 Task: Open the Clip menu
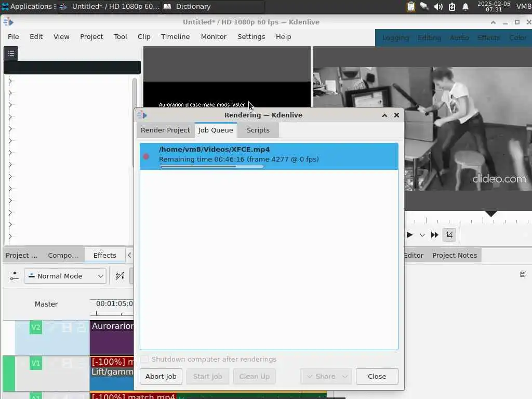point(144,37)
